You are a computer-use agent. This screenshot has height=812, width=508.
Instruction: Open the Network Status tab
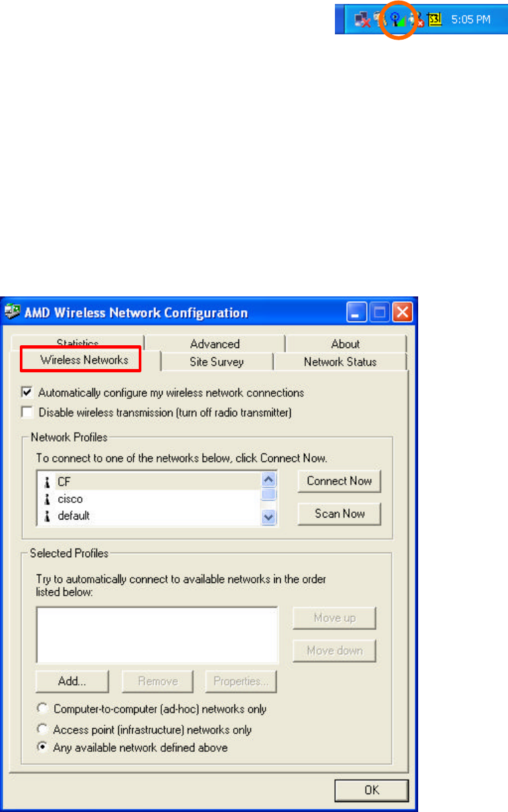[340, 361]
